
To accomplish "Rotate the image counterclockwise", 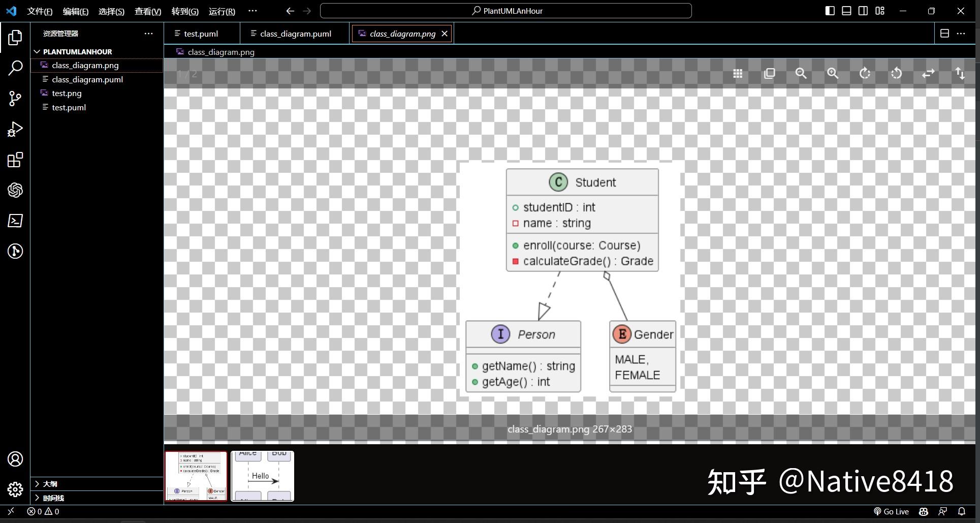I will (x=896, y=74).
